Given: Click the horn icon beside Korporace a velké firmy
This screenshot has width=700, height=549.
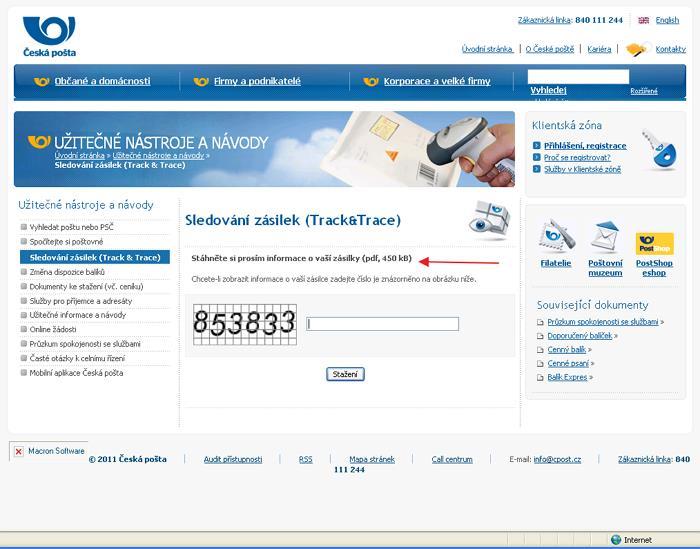Looking at the screenshot, I should pyautogui.click(x=371, y=81).
